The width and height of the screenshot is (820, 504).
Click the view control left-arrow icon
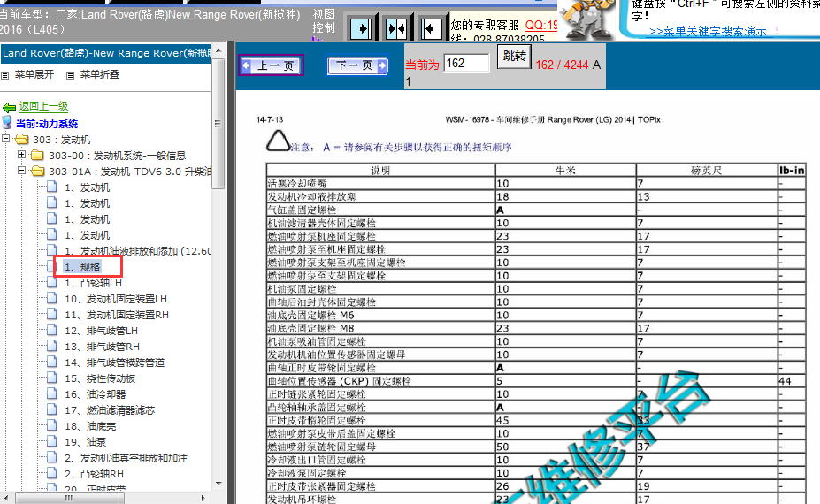[431, 29]
